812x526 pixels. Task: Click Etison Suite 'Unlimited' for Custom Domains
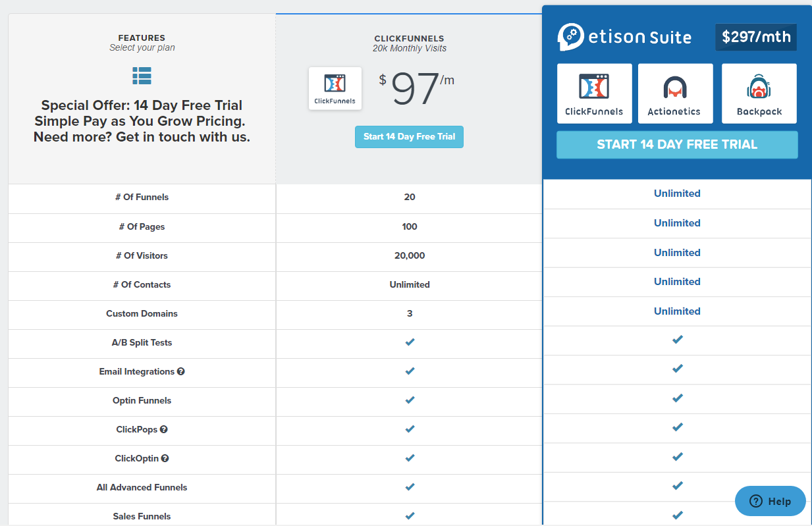click(677, 311)
